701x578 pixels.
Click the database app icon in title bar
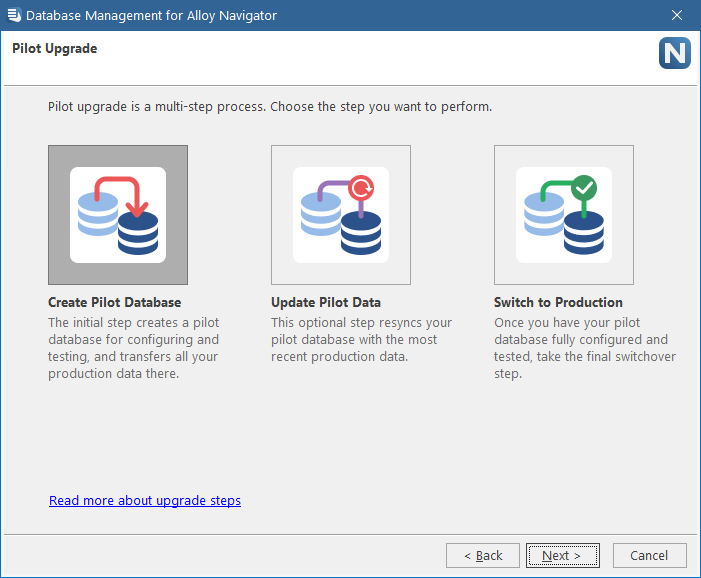click(x=14, y=15)
